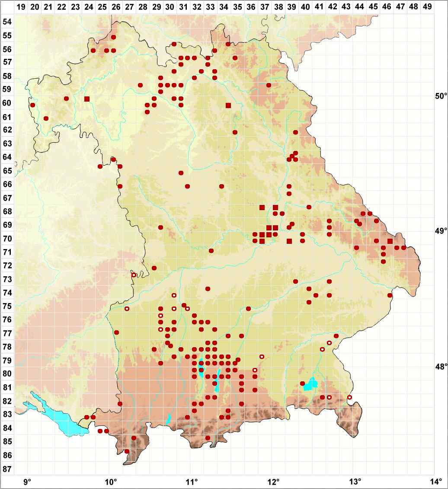The width and height of the screenshot is (448, 489).
Task: Click row label 74
Action: pos(7,293)
